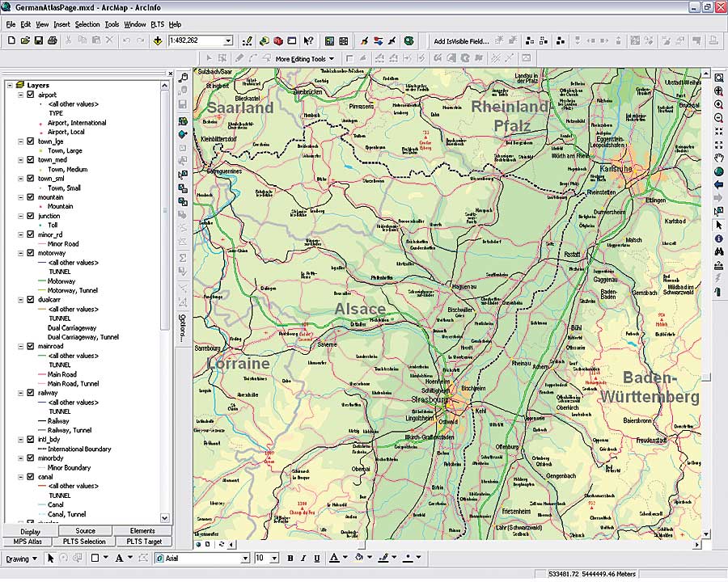Click the font color swatch button
Viewport: 728px width, 582px height.
[x=335, y=559]
